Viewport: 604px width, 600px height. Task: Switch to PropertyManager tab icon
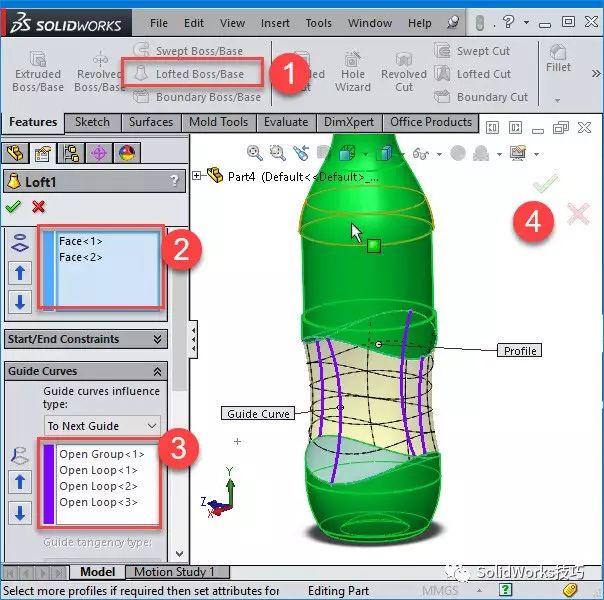pyautogui.click(x=43, y=153)
